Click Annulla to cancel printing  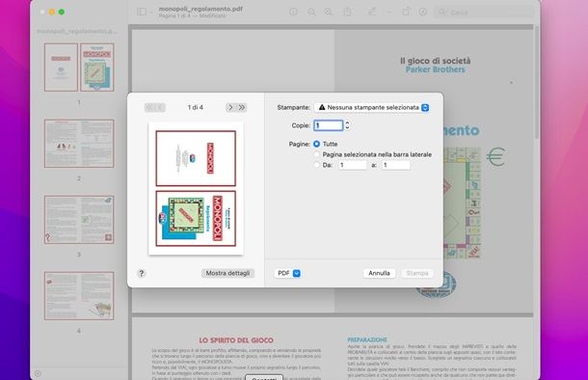coord(379,274)
